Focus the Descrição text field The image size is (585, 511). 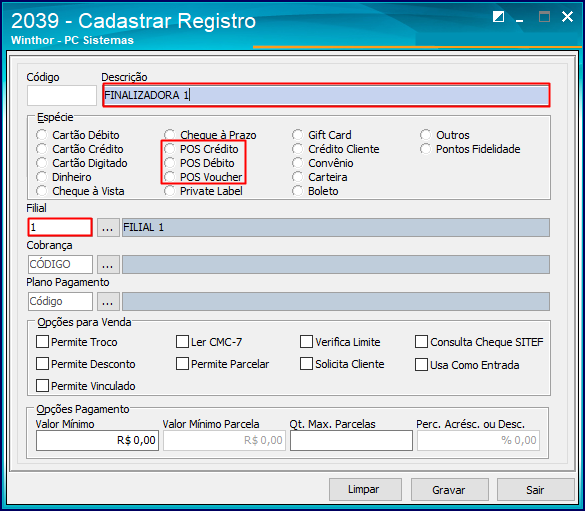click(x=326, y=95)
